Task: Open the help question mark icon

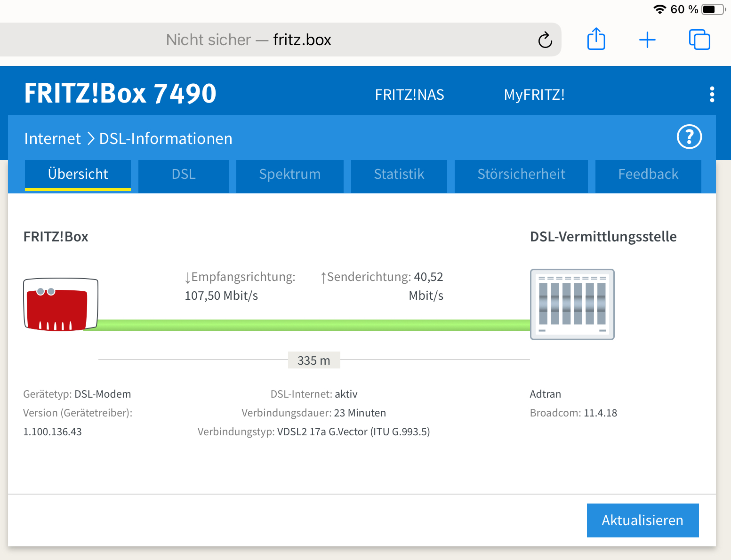Action: (x=689, y=137)
